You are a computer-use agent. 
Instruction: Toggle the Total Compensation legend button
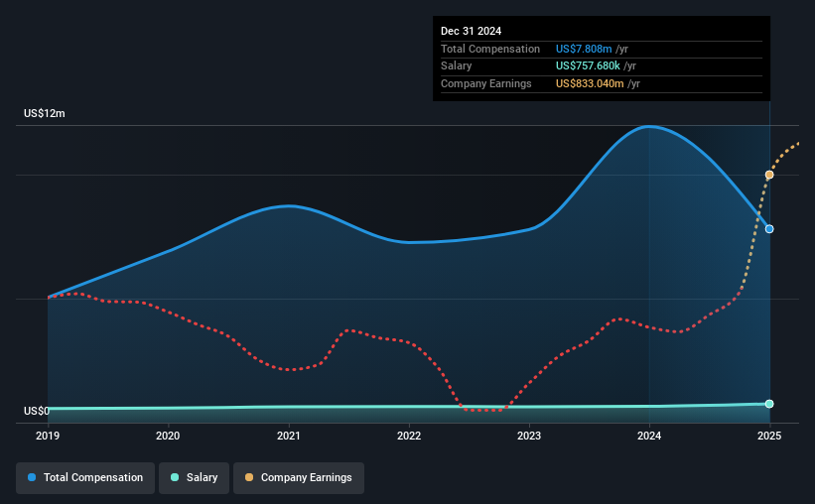pos(85,477)
